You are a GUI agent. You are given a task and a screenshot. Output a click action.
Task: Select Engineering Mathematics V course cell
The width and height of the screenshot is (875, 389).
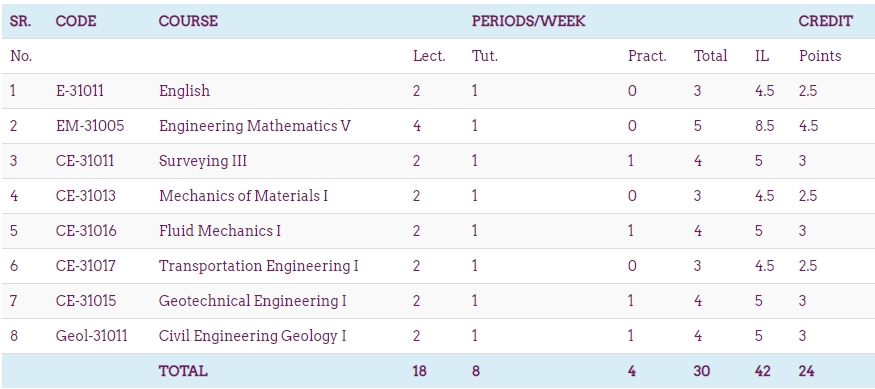[x=255, y=126]
